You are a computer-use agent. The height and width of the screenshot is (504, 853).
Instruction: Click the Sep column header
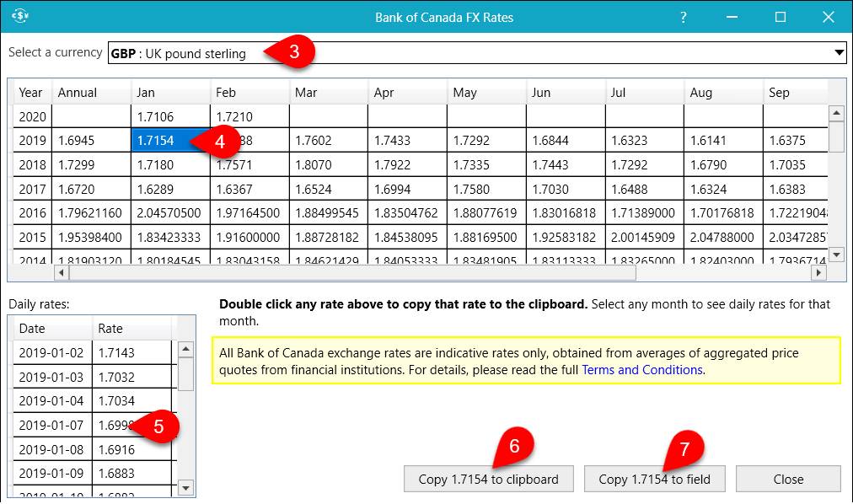(796, 93)
